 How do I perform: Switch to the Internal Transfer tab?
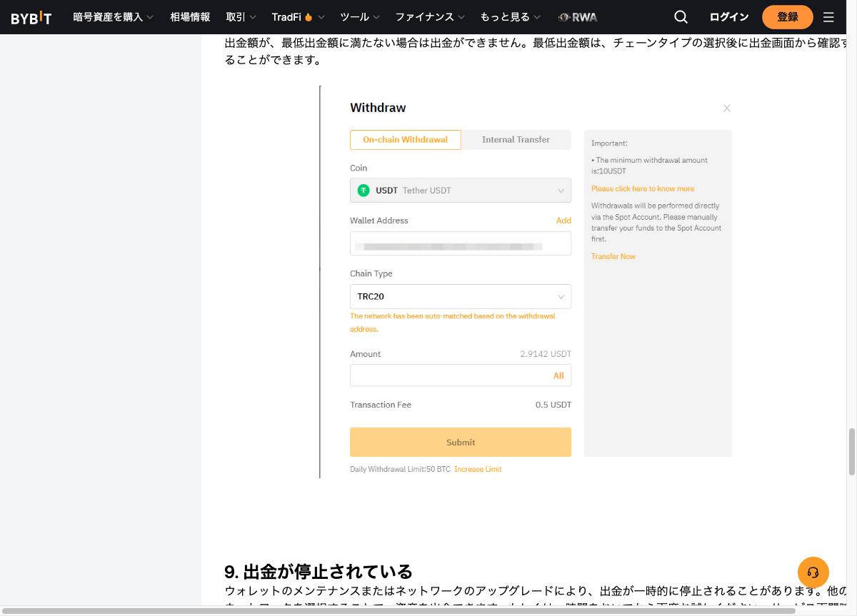(x=516, y=140)
